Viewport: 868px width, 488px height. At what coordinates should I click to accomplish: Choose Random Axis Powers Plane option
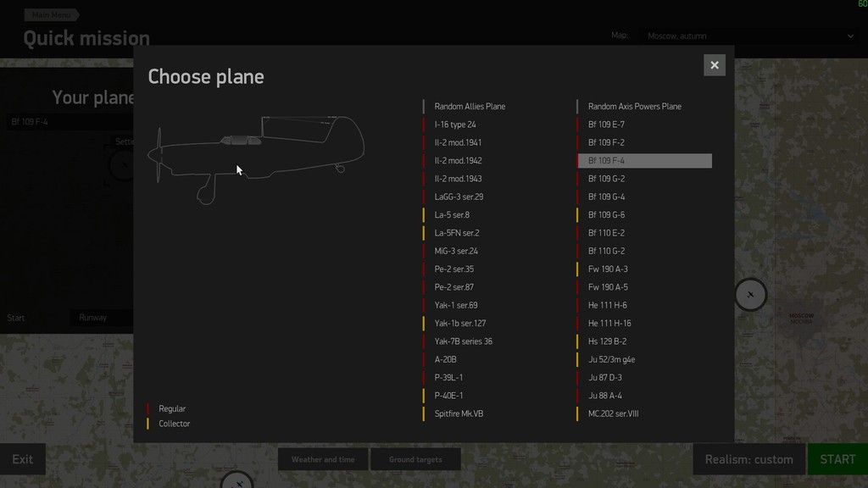pos(634,107)
